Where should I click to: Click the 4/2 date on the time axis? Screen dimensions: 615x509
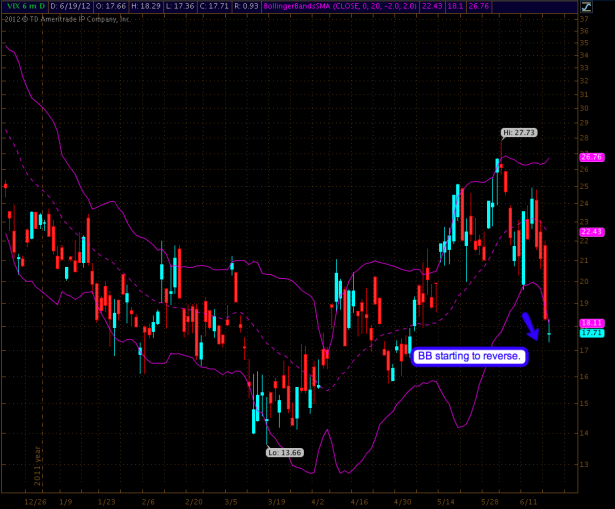(318, 496)
